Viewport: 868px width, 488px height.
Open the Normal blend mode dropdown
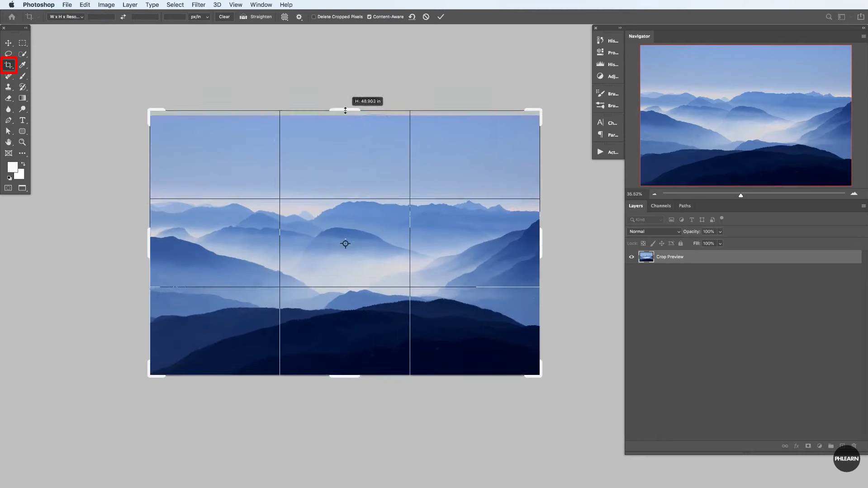tap(654, 231)
